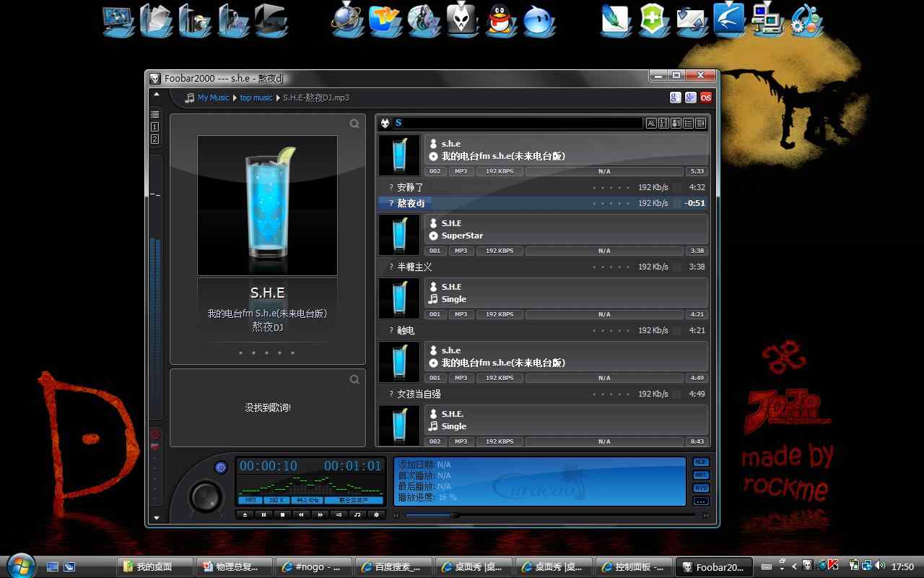924x578 pixels.
Task: Click the music note transport button
Action: pyautogui.click(x=357, y=514)
